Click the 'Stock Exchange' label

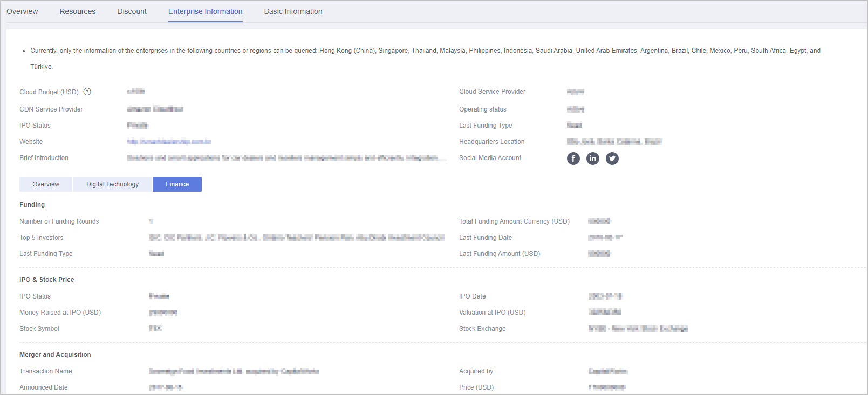pyautogui.click(x=483, y=329)
